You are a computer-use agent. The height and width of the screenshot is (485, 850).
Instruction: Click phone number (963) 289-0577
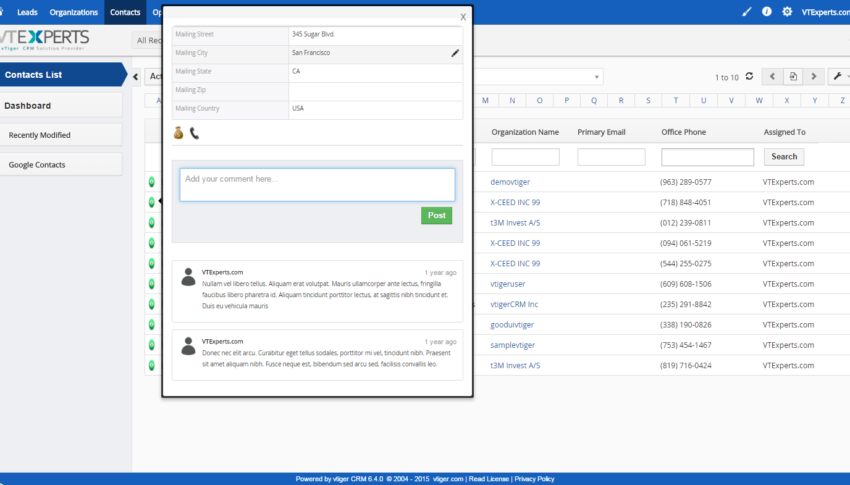(685, 182)
